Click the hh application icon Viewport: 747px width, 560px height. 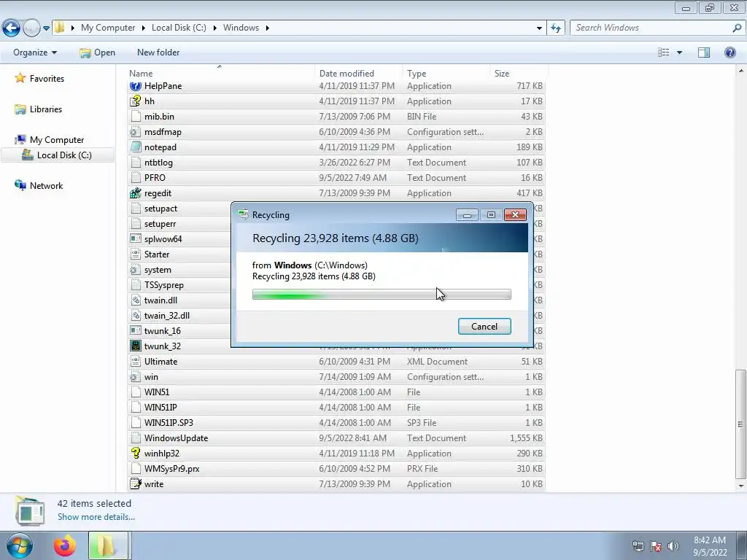pos(135,101)
